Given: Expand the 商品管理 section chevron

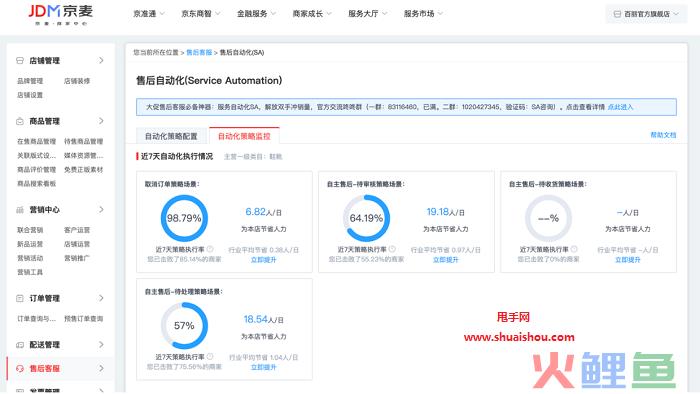Looking at the screenshot, I should point(101,121).
